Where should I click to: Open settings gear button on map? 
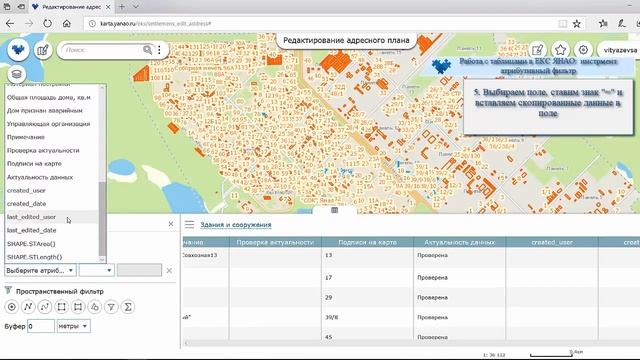(x=583, y=50)
